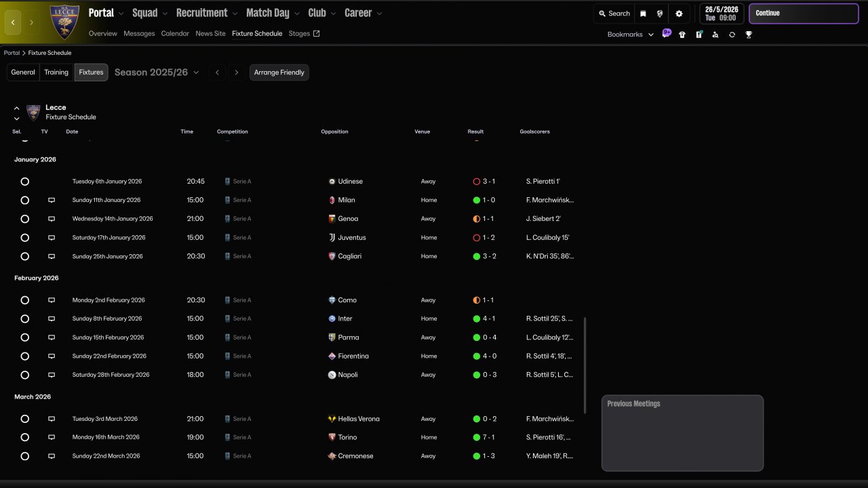Image resolution: width=868 pixels, height=488 pixels.
Task: Select the Como fixture on 2nd February
Action: (25, 300)
